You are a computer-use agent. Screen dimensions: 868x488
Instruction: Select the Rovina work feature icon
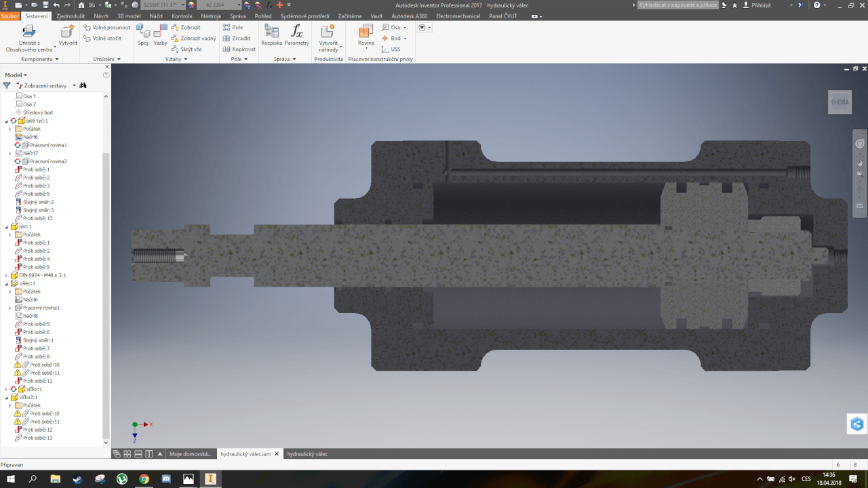tap(366, 32)
